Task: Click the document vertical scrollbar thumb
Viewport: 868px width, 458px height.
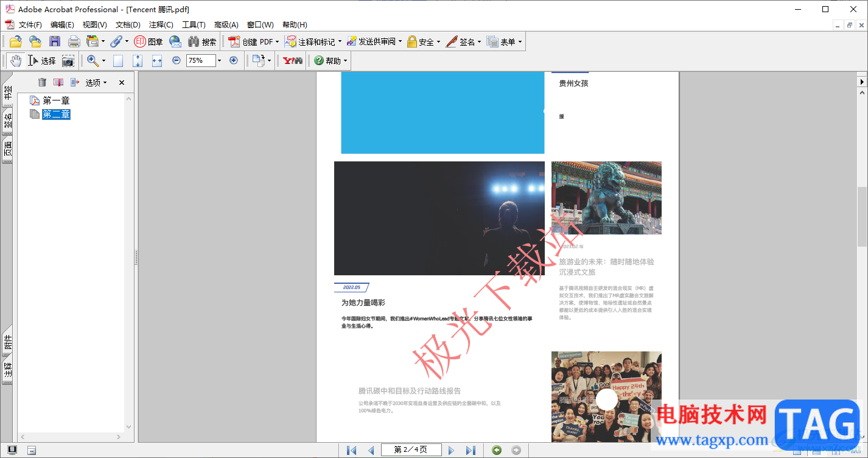Action: coord(861,216)
